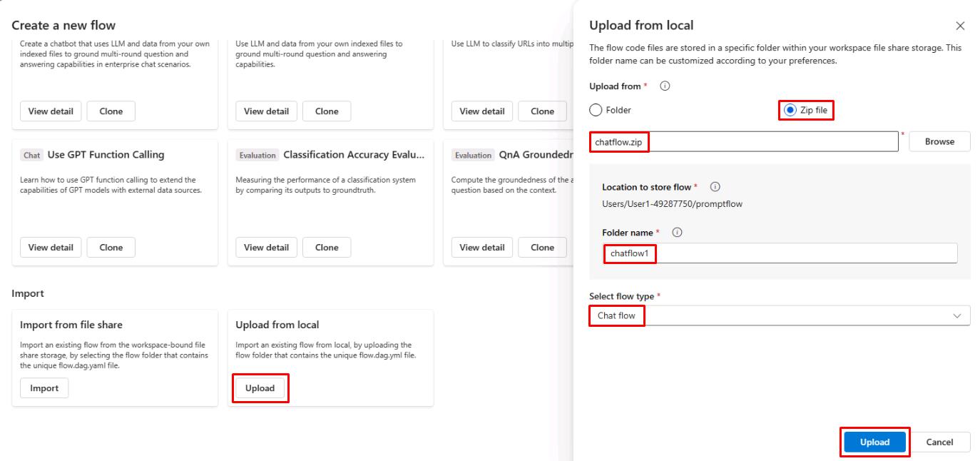Clone the QnA Groundedness evaluation flow
The width and height of the screenshot is (980, 461).
pos(542,248)
